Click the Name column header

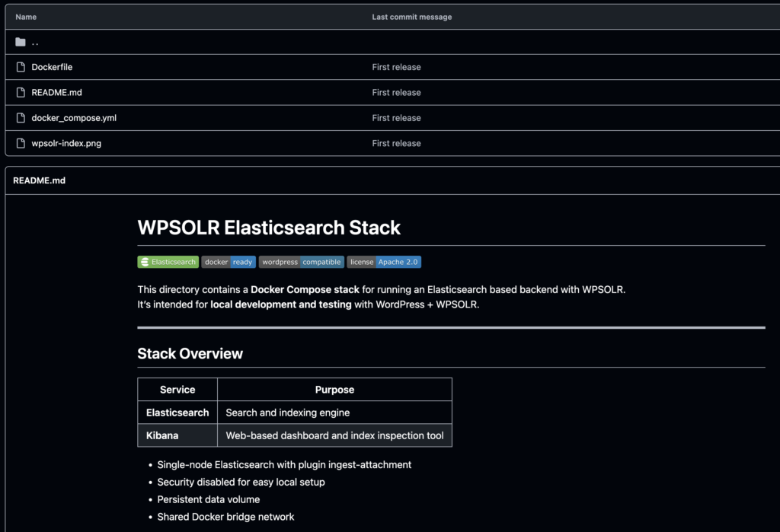point(26,17)
